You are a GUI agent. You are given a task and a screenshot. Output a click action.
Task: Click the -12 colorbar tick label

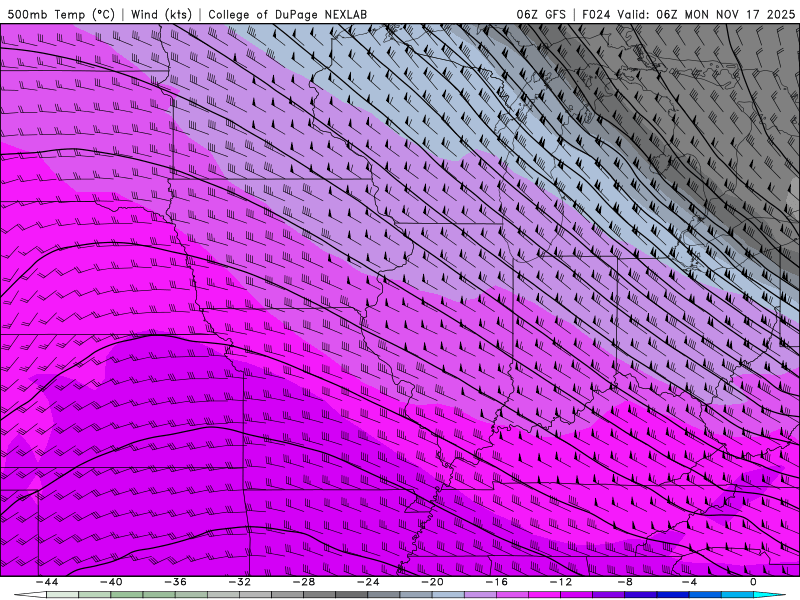(x=561, y=582)
